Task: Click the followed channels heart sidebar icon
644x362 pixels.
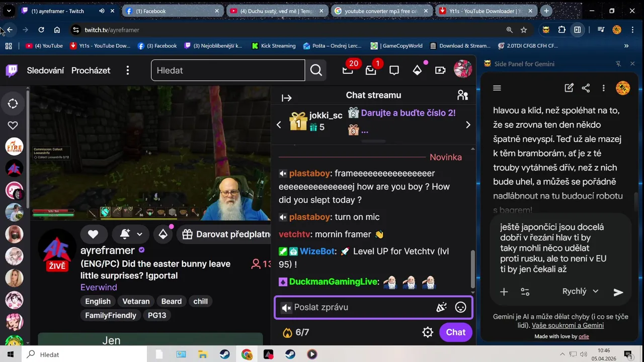Action: point(13,125)
